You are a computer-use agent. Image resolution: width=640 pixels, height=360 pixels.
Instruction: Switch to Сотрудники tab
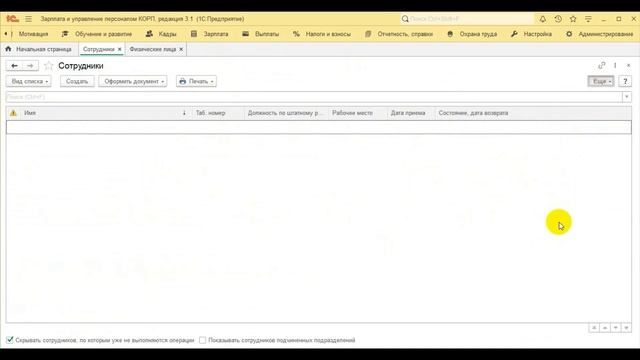(x=98, y=49)
